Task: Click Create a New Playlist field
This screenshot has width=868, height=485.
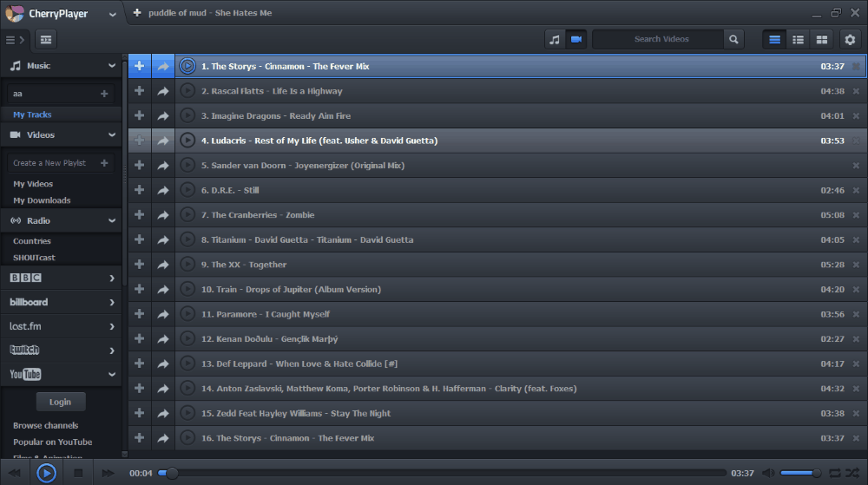Action: coord(53,163)
